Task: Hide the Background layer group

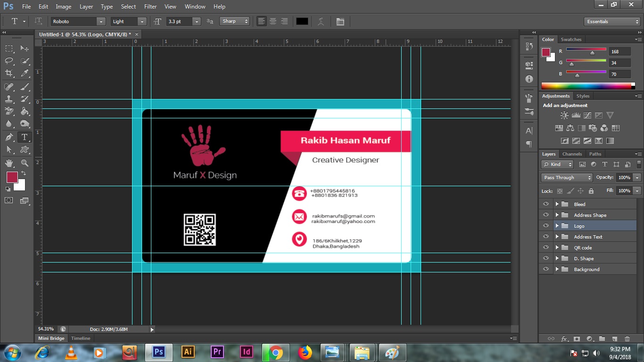Action: coord(546,269)
